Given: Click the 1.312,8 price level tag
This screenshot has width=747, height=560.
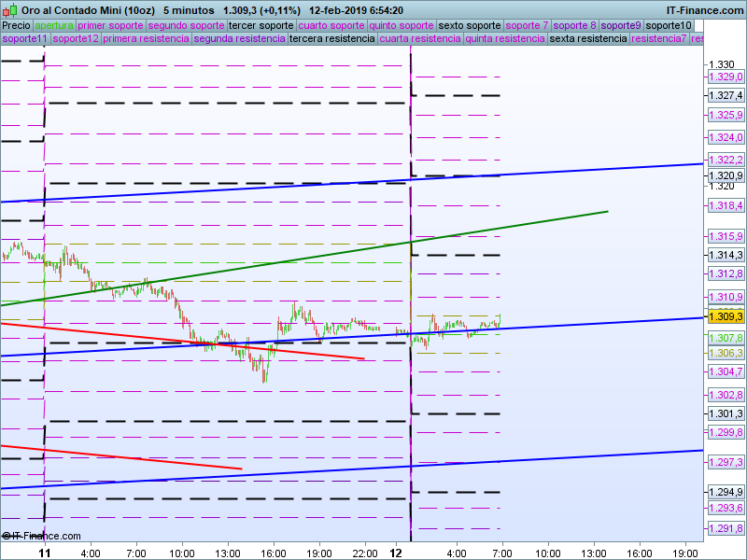Looking at the screenshot, I should [x=726, y=273].
